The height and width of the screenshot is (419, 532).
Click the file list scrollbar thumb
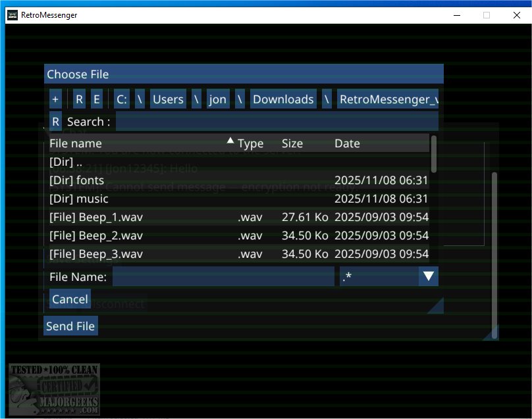pyautogui.click(x=434, y=153)
